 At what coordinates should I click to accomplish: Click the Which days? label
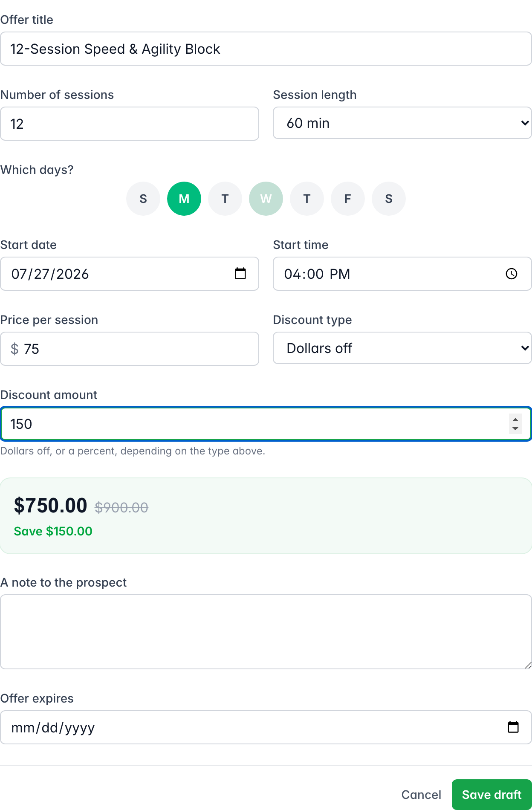(37, 170)
